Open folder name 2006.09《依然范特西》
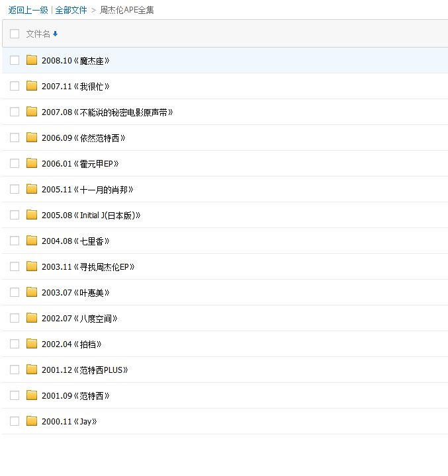Screen dimensions: 448x476 point(83,138)
